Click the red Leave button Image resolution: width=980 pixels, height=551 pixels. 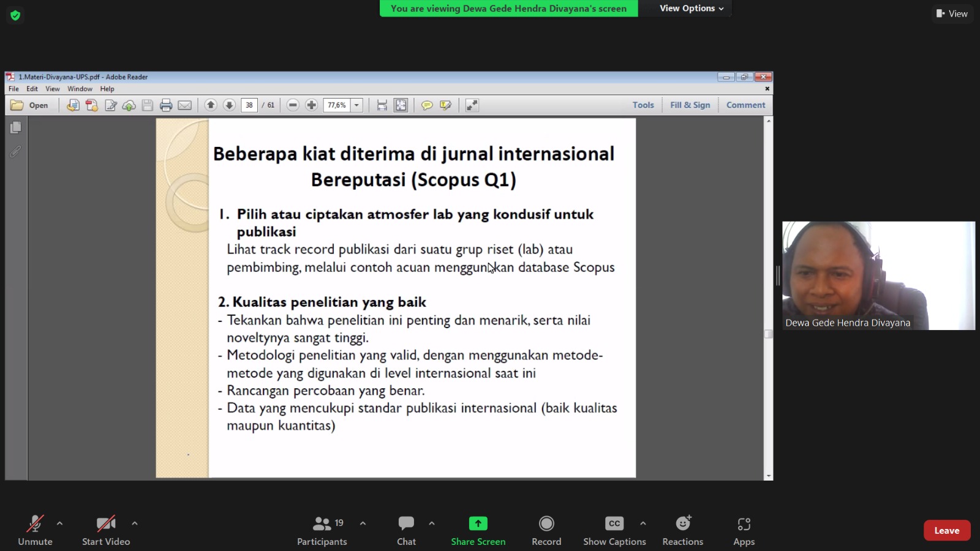coord(947,530)
